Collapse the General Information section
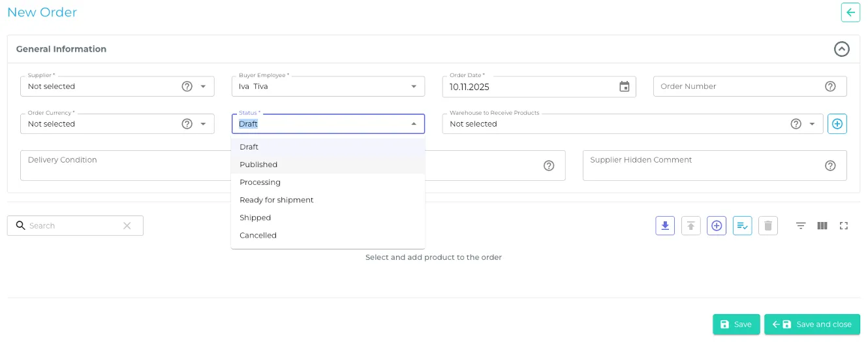The height and width of the screenshot is (350, 868). point(842,49)
